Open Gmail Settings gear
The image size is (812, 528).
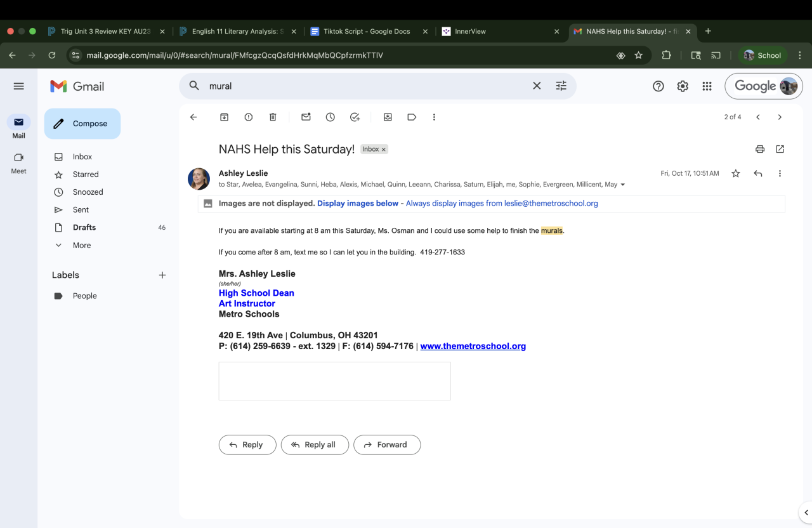pyautogui.click(x=683, y=86)
